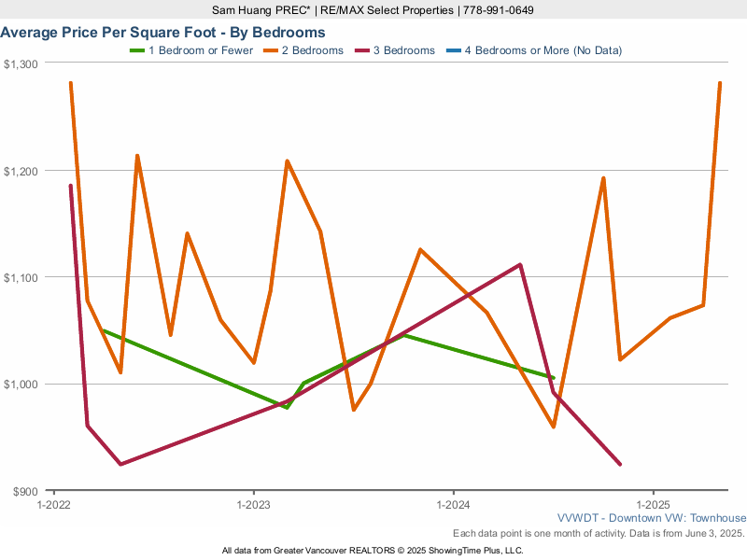Toggle the "4 Bedrooms or More (No Data)" legend label
This screenshot has height=560, width=747.
(549, 50)
